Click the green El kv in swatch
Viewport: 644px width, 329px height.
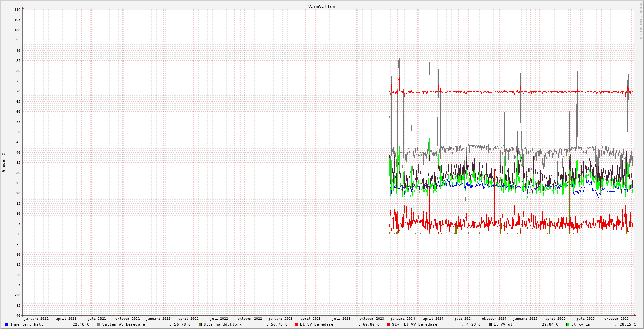coord(568,324)
